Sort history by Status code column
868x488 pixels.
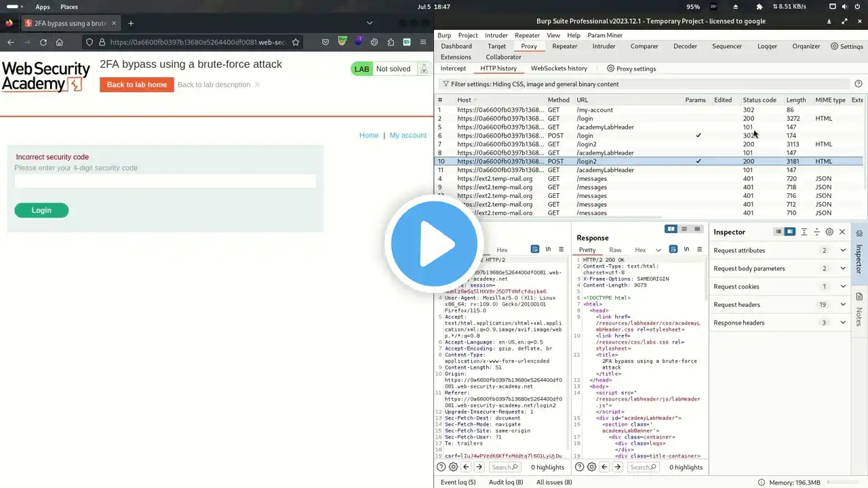click(759, 100)
